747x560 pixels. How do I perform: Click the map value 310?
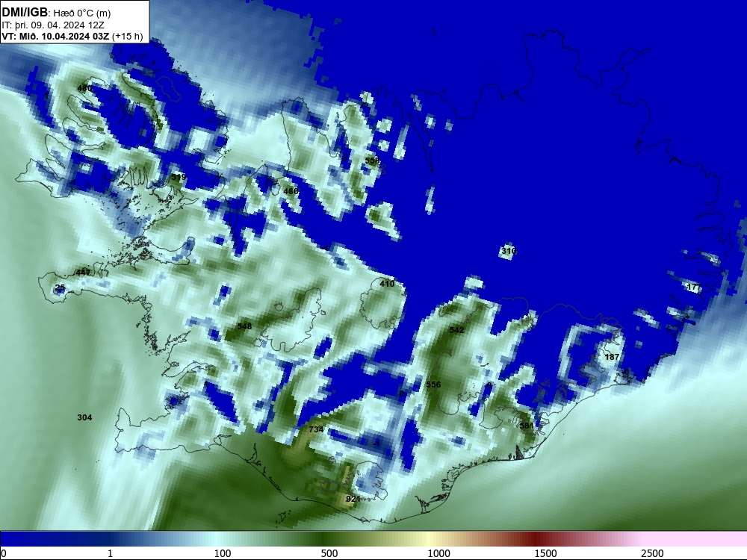coord(508,251)
